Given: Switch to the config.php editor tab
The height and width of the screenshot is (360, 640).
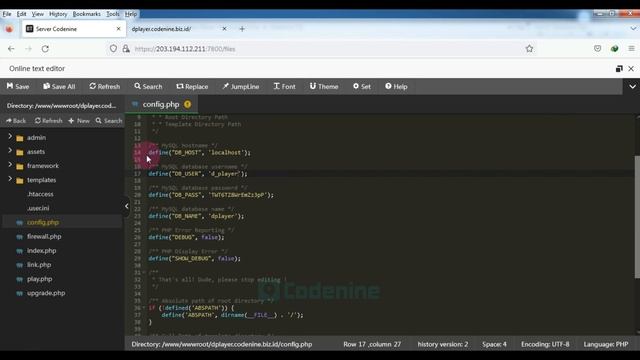Looking at the screenshot, I should click(161, 104).
